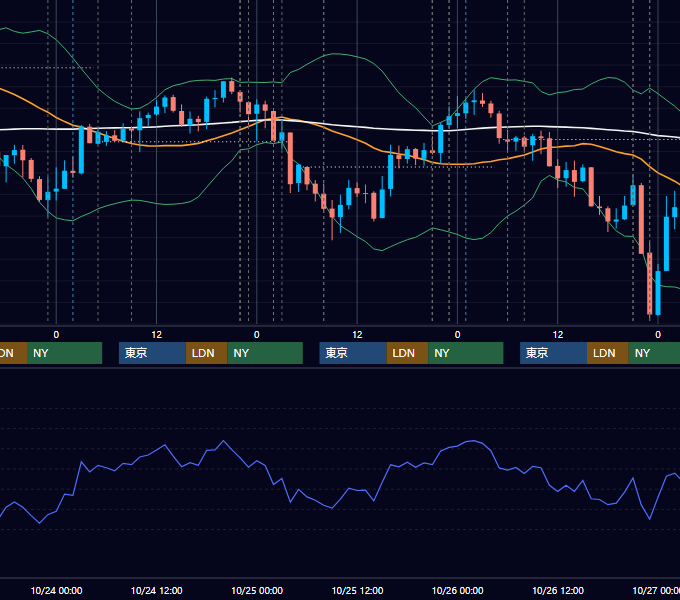
Task: Click hour label 0 above 10/26 00:00
Action: click(458, 335)
